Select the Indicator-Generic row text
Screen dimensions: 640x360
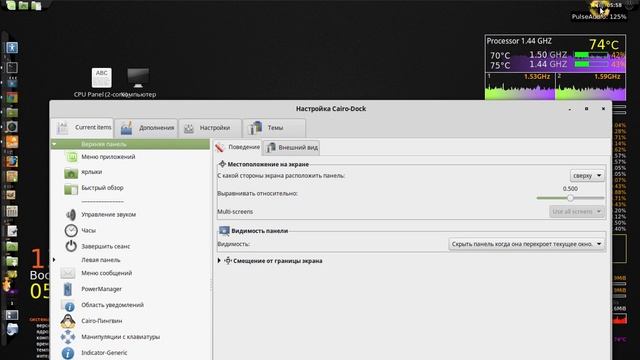click(x=104, y=353)
